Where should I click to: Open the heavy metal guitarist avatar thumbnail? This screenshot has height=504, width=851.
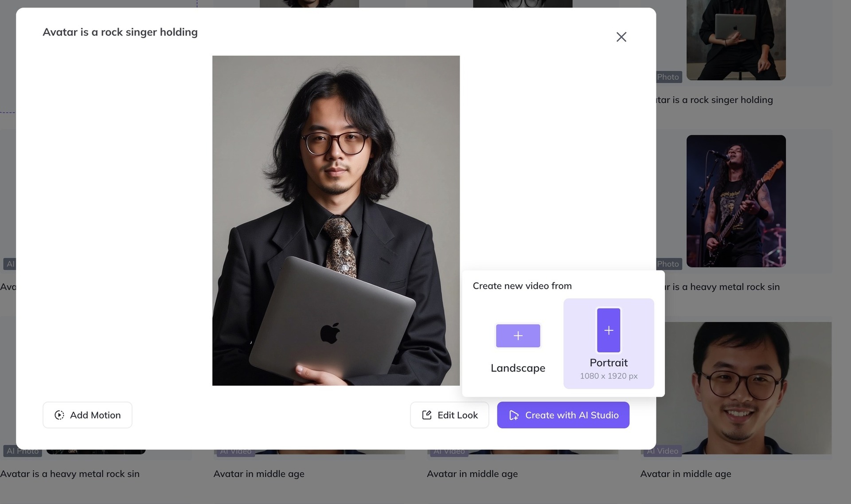pyautogui.click(x=736, y=201)
